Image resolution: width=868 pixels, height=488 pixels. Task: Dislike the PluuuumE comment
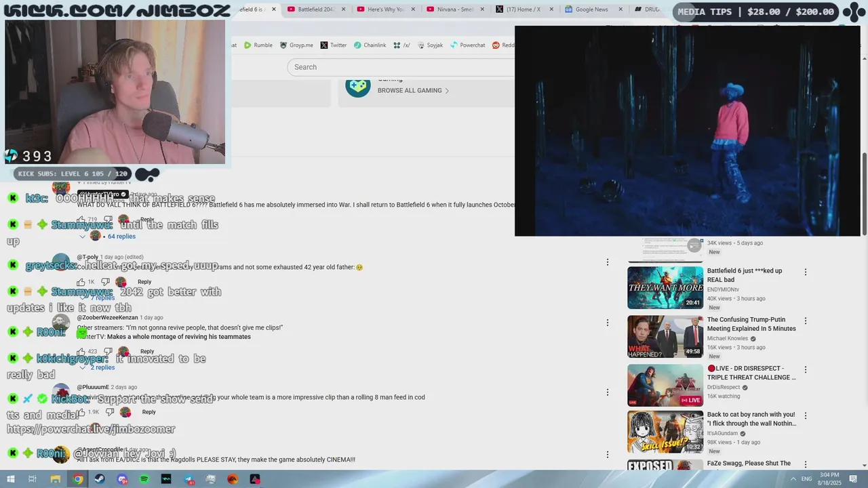pos(109,412)
